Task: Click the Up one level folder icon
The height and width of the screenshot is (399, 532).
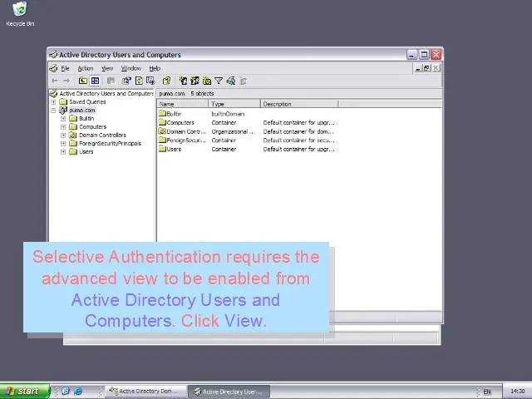Action: click(83, 81)
